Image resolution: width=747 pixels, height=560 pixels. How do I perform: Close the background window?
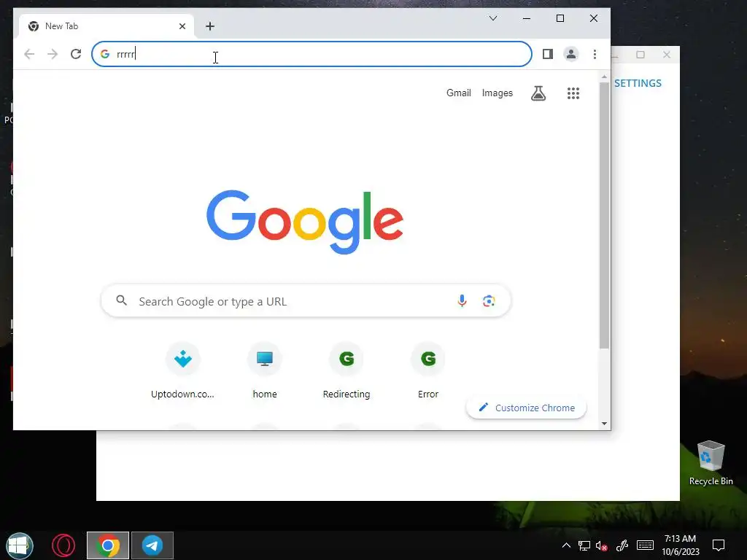point(667,55)
